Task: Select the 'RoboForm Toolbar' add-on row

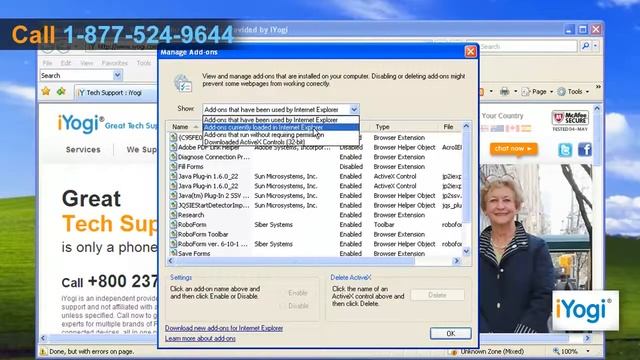Action: pyautogui.click(x=315, y=234)
